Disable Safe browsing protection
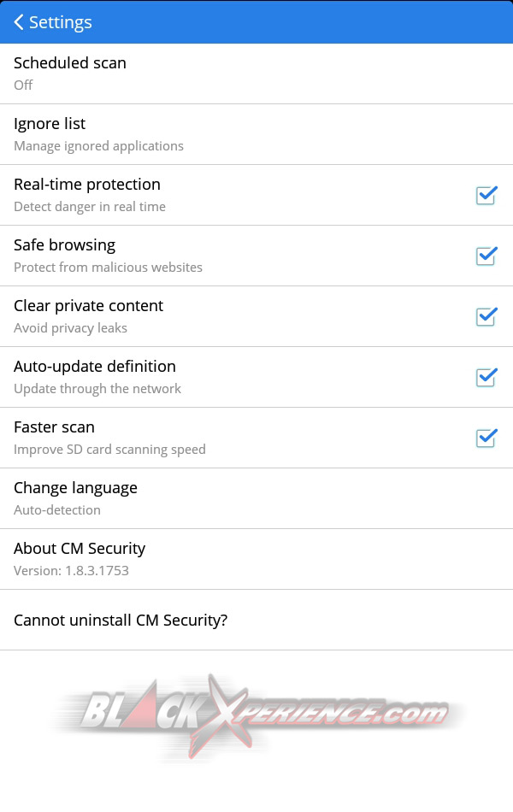The image size is (513, 812). pyautogui.click(x=486, y=256)
